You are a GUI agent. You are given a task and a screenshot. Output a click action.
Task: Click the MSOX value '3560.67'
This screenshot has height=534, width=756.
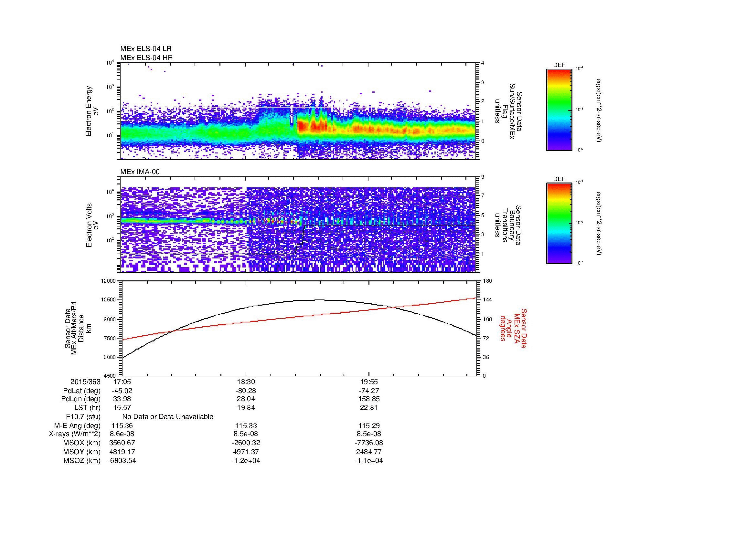tap(122, 443)
